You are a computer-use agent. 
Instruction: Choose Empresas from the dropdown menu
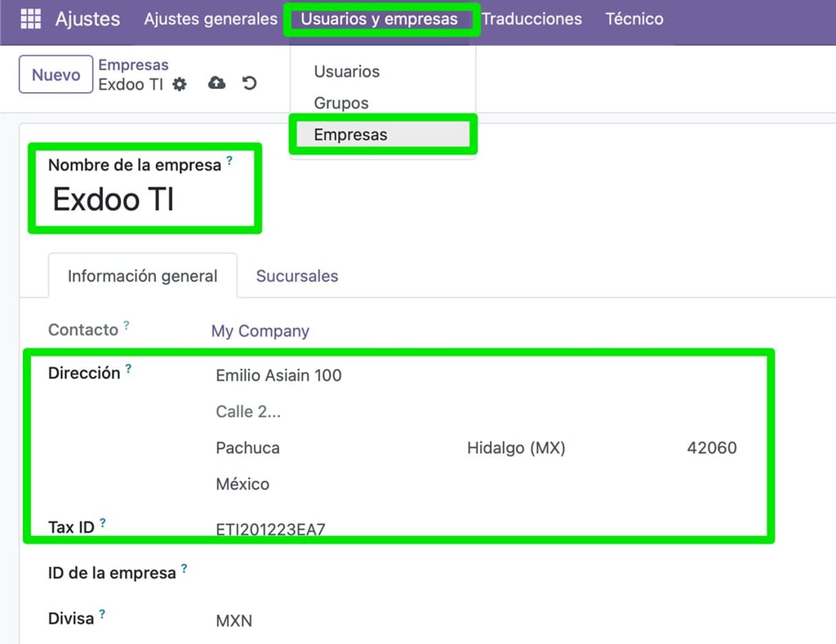click(x=382, y=135)
